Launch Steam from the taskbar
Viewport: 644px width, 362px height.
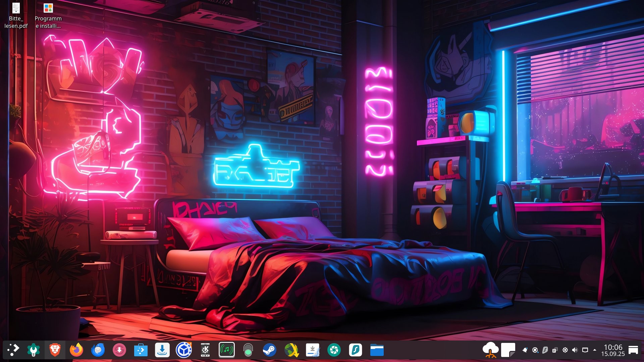(269, 350)
